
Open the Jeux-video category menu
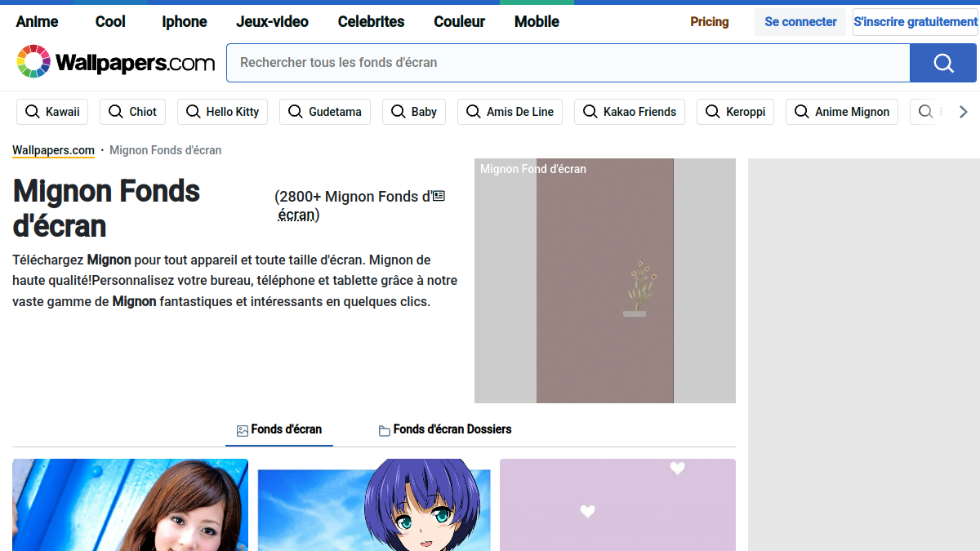(272, 22)
